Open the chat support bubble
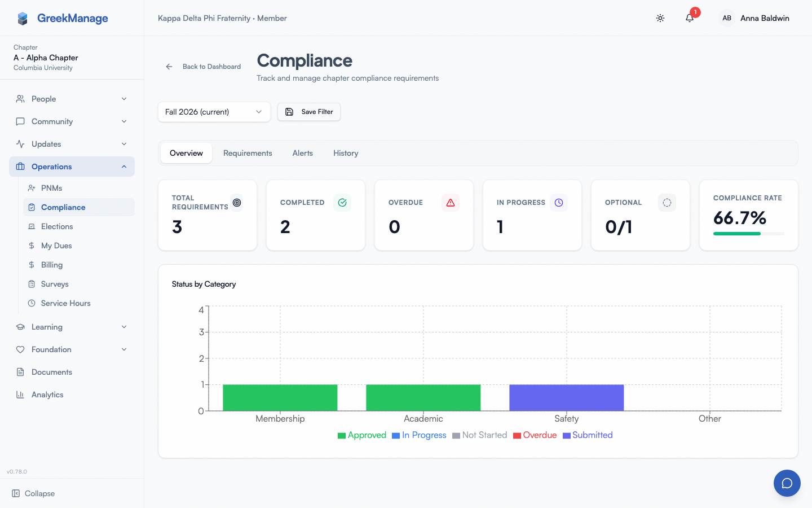Viewport: 812px width, 508px height. (x=787, y=483)
